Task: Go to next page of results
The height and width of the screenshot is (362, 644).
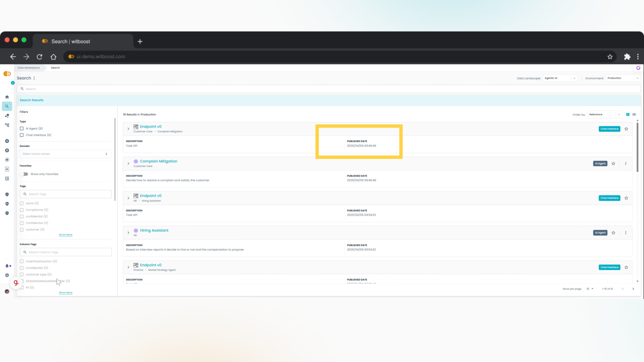Action: (x=633, y=289)
